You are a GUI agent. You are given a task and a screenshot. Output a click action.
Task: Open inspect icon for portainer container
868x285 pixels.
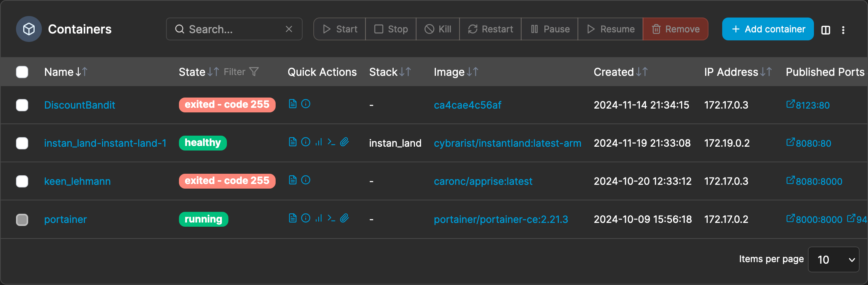pos(306,218)
